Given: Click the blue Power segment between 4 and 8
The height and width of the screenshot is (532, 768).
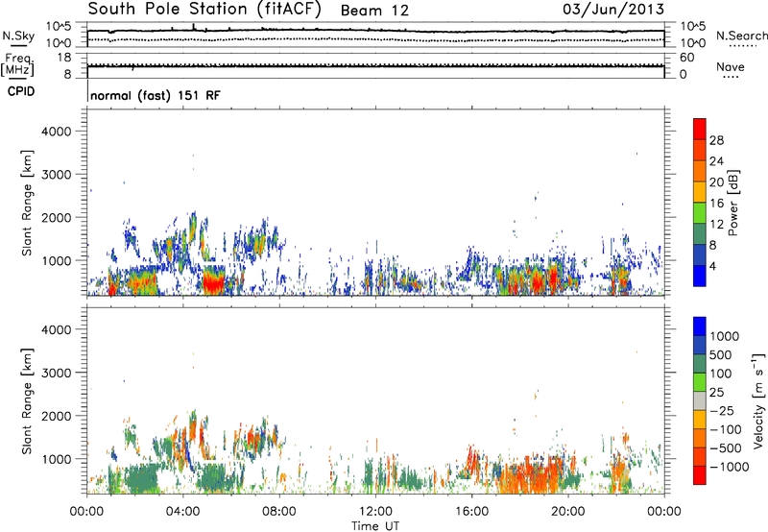Looking at the screenshot, I should [x=700, y=255].
